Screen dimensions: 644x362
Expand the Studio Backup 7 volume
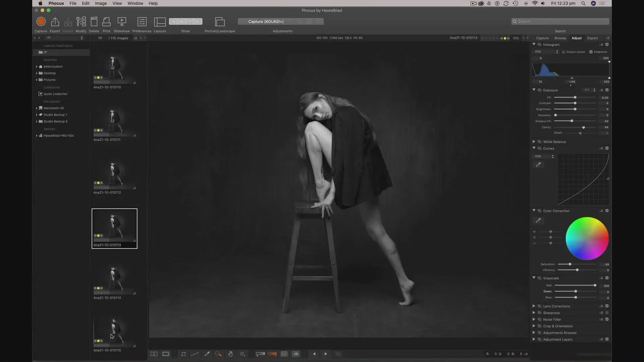tap(37, 115)
